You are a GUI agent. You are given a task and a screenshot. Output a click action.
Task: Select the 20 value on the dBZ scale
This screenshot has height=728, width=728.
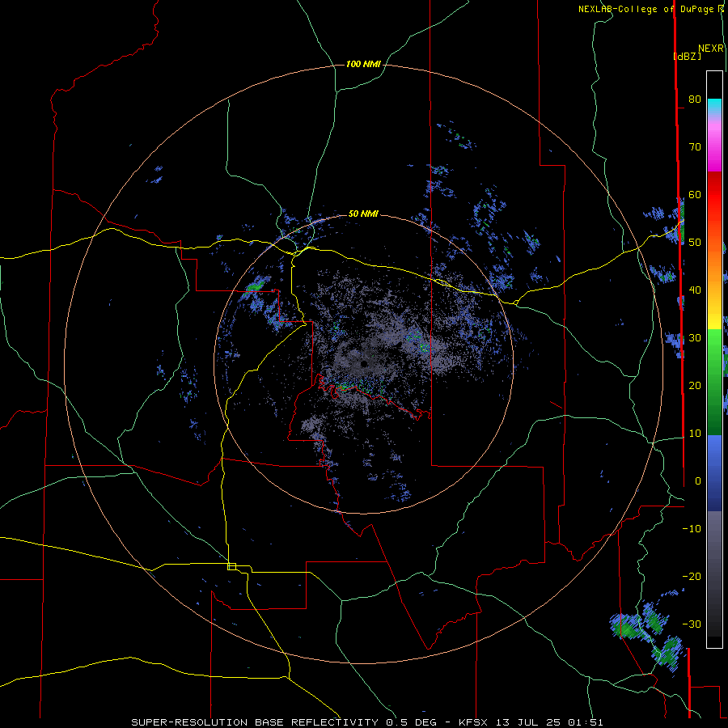coord(695,385)
